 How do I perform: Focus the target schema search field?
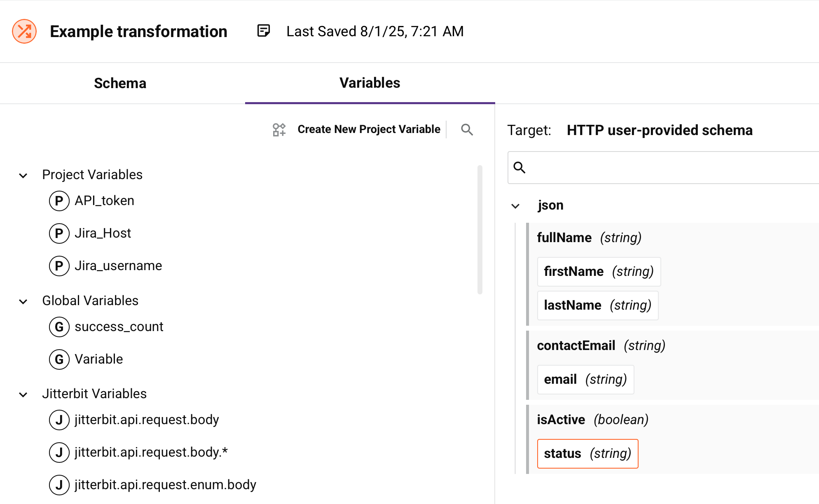point(667,168)
